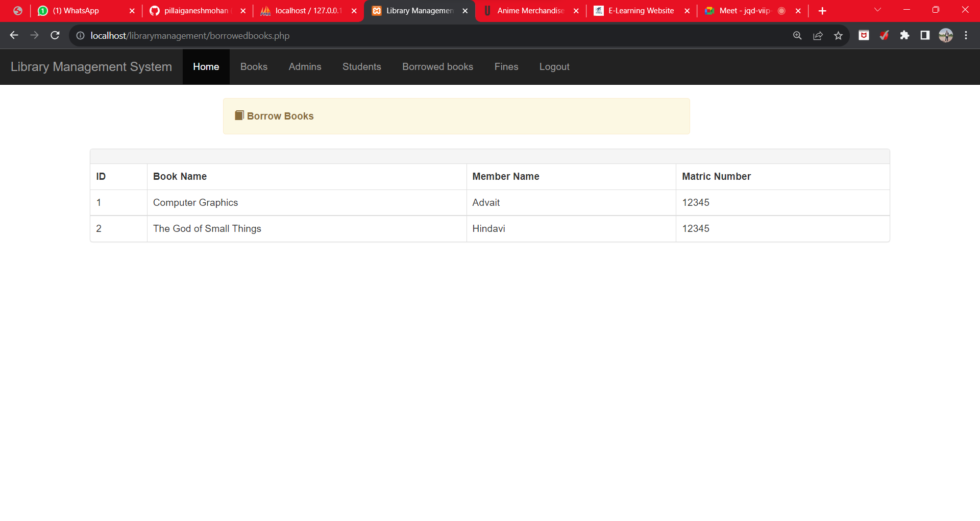Viewport: 980px width, 521px height.
Task: Click the zoom magnifier in the address bar
Action: [797, 35]
